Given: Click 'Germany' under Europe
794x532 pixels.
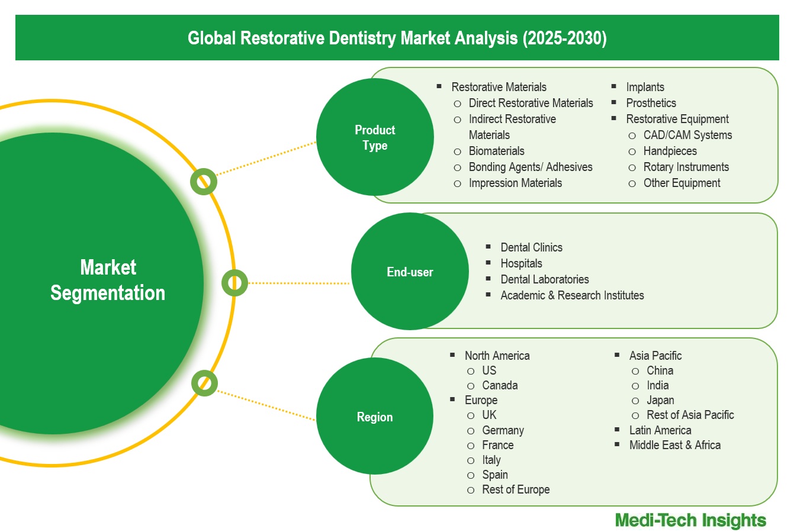Looking at the screenshot, I should click(503, 430).
